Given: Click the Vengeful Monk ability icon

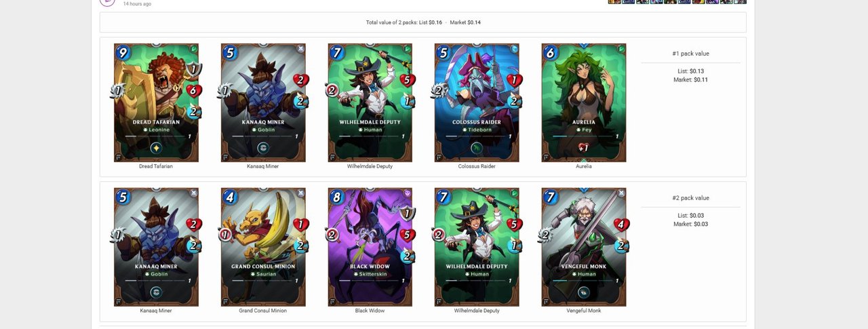Looking at the screenshot, I should [583, 292].
